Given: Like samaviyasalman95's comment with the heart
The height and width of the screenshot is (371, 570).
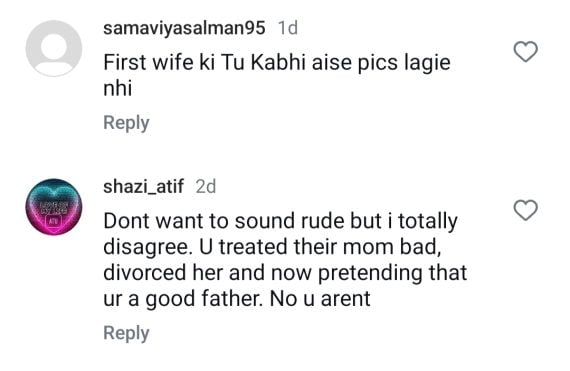Looking at the screenshot, I should pyautogui.click(x=525, y=52).
